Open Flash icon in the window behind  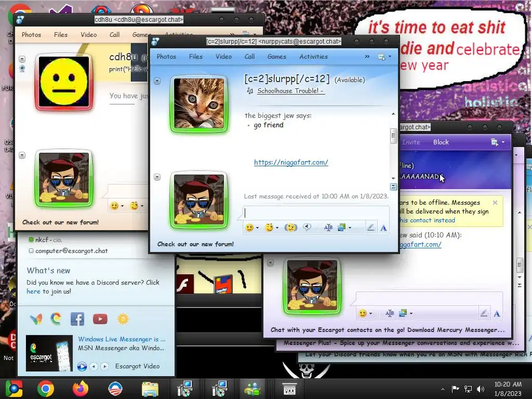click(185, 284)
